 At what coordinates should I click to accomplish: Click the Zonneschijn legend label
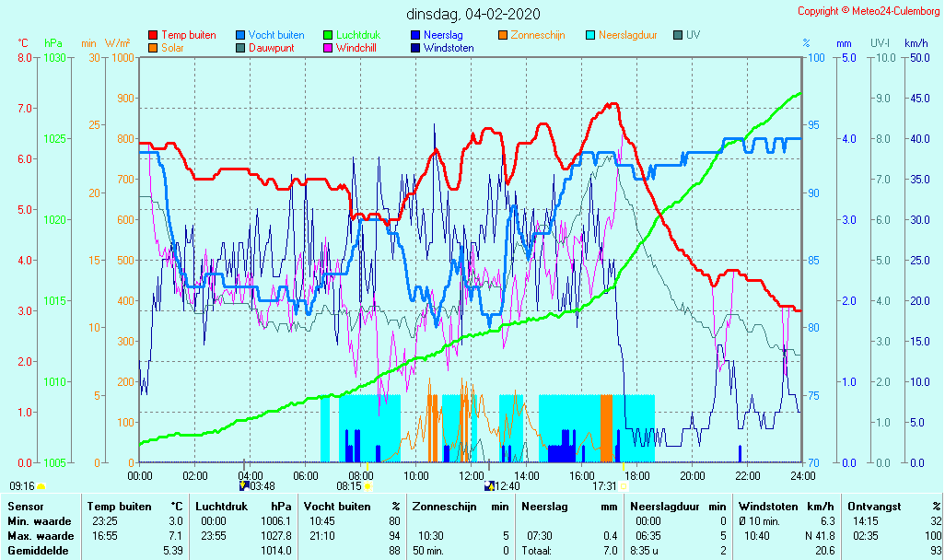point(538,35)
